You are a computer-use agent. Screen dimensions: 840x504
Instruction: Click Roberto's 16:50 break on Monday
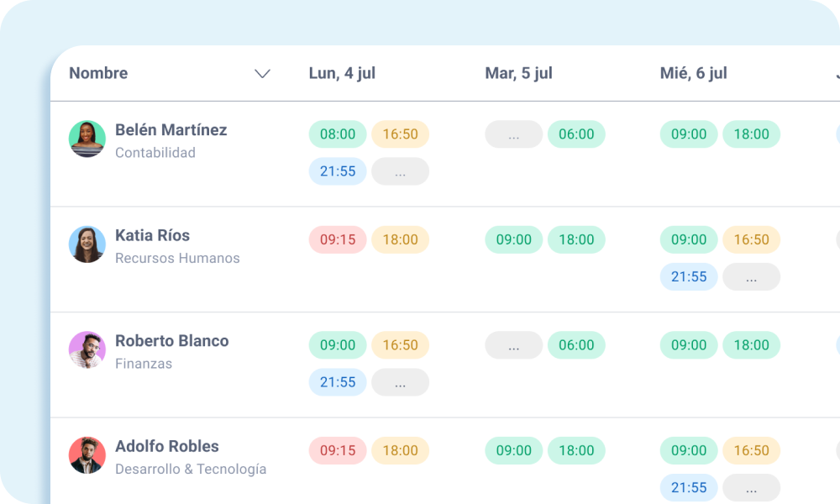(401, 344)
